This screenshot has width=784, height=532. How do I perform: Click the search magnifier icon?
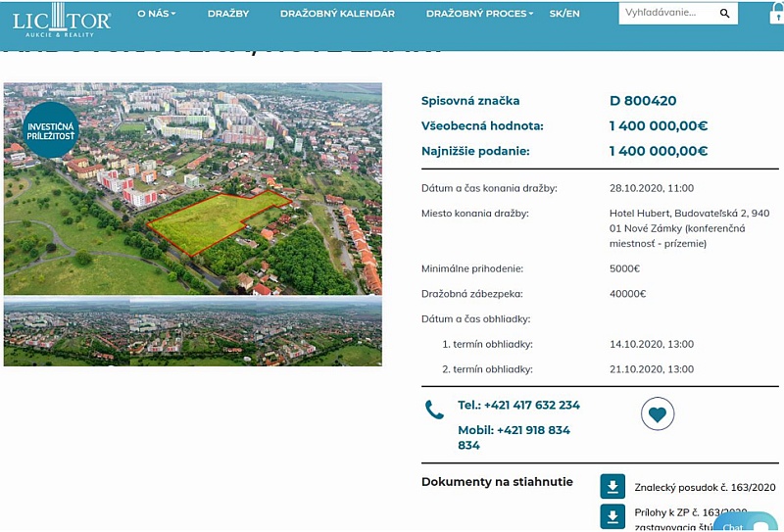724,14
